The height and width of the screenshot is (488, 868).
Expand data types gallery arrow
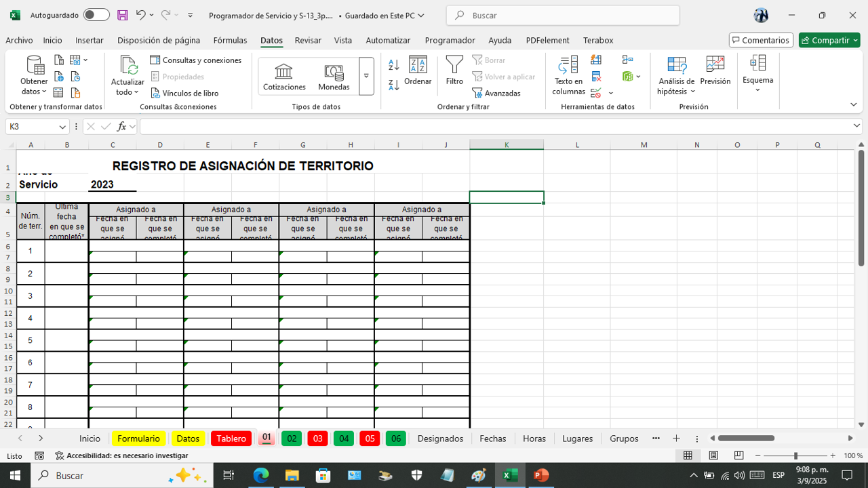(366, 77)
